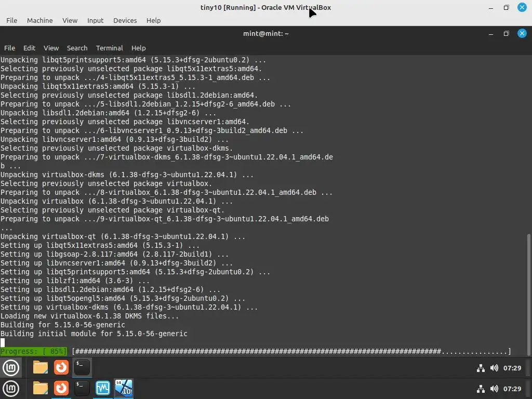The image size is (532, 399).
Task: Click line 'Setting up libgsoap-2.8.117:amd64'
Action: point(114,254)
